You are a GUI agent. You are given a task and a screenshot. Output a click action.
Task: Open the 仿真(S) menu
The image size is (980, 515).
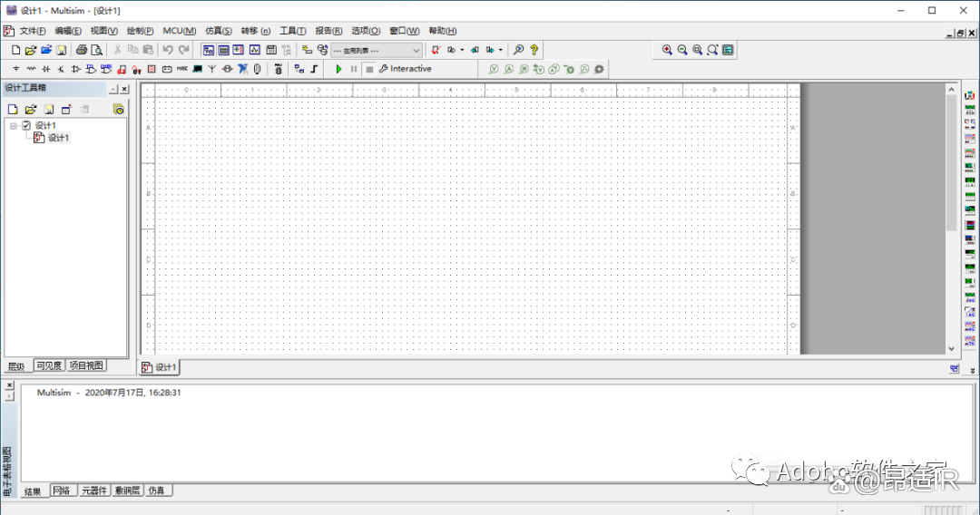pos(218,31)
